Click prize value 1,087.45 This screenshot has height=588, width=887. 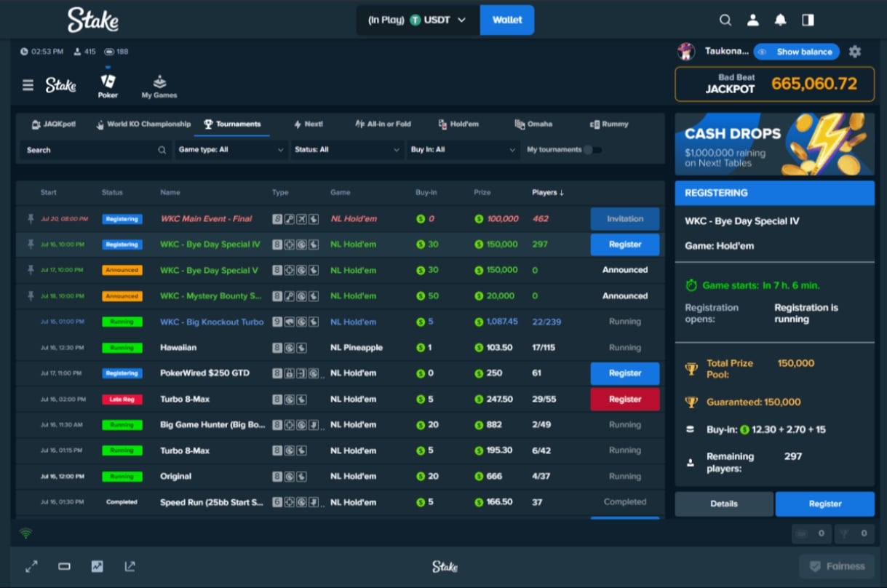tap(502, 322)
